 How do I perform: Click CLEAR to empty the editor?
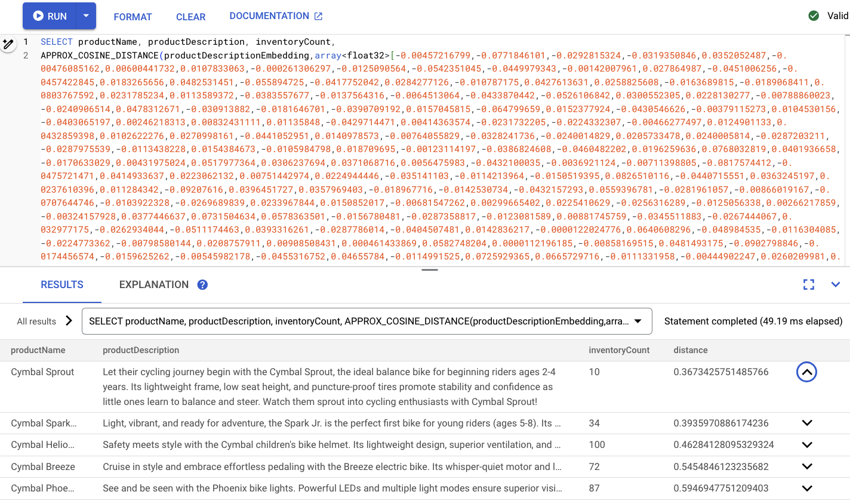190,17
